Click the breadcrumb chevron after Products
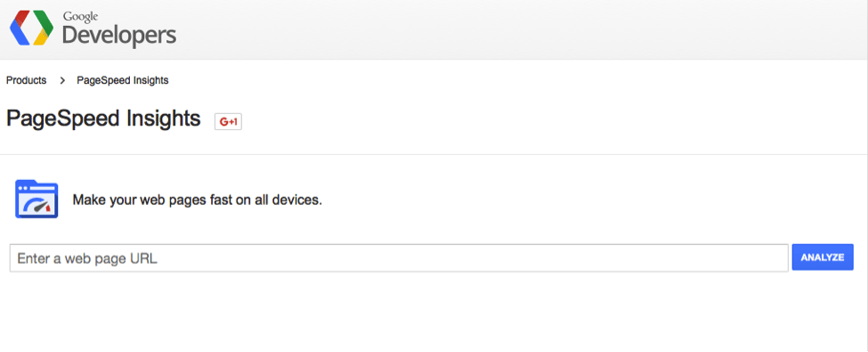This screenshot has height=352, width=868. [x=62, y=80]
